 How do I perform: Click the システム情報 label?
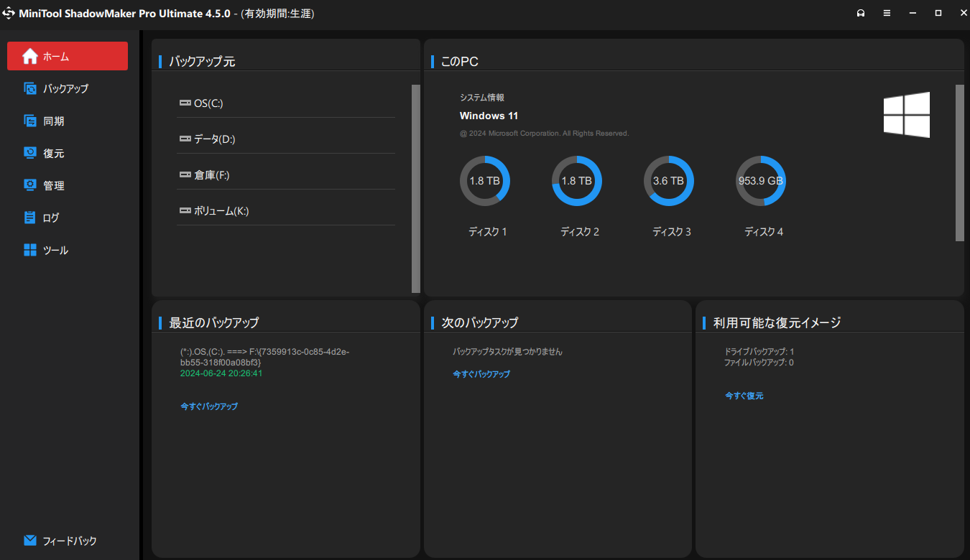click(482, 97)
